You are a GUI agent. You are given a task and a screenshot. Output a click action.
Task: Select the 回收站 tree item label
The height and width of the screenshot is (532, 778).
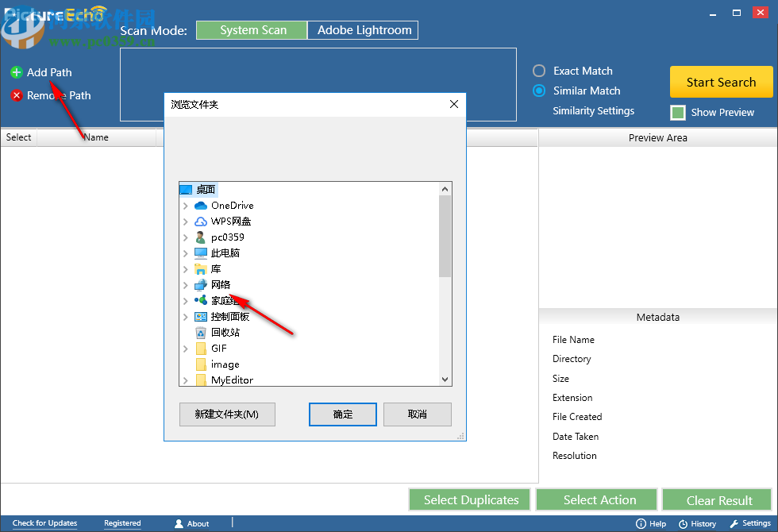(x=225, y=333)
